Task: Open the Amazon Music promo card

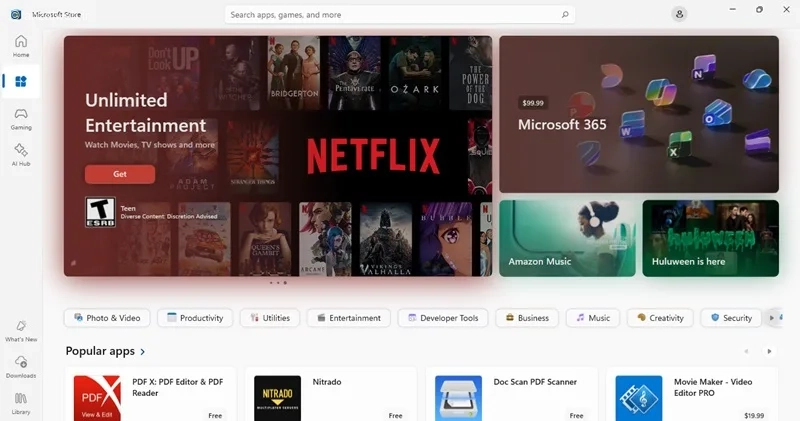Action: [x=567, y=238]
